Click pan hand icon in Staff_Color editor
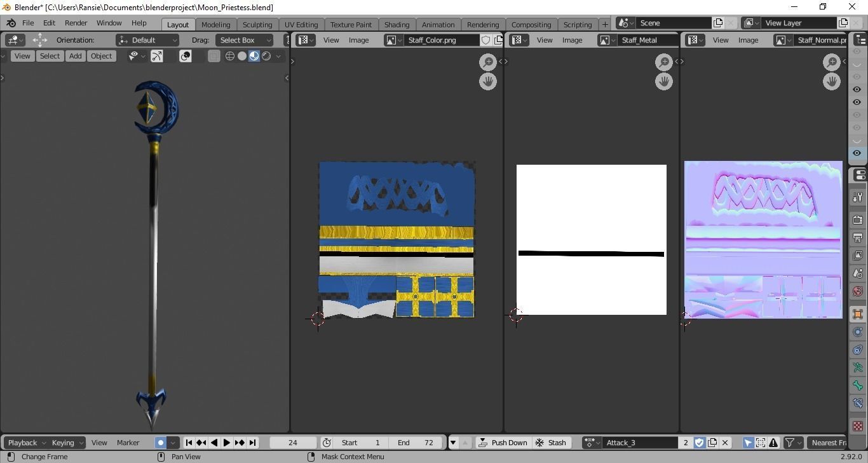 [x=487, y=81]
